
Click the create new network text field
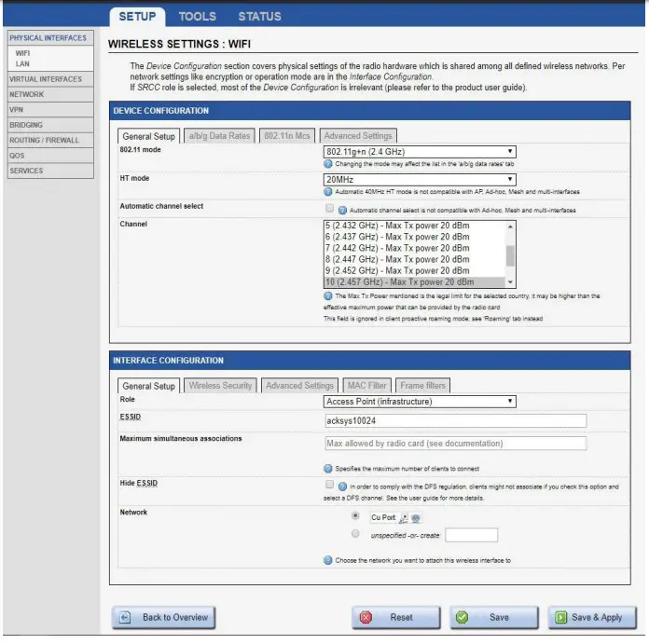472,535
